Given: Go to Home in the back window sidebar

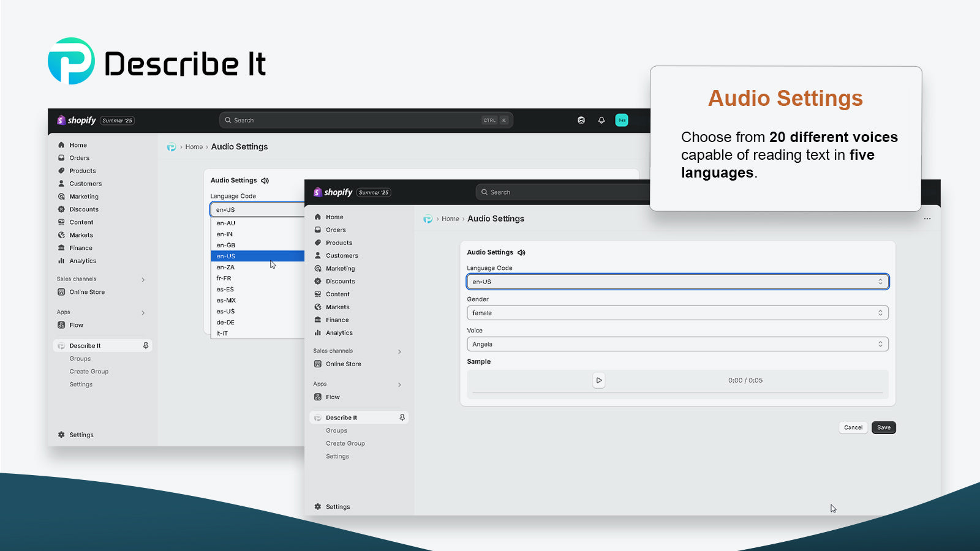Looking at the screenshot, I should [x=78, y=145].
